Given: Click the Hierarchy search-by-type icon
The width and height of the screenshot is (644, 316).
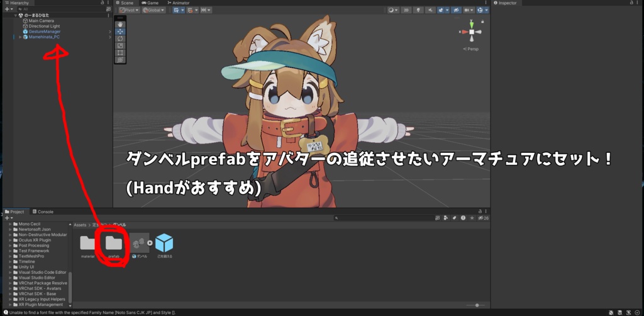Looking at the screenshot, I should coord(108,9).
